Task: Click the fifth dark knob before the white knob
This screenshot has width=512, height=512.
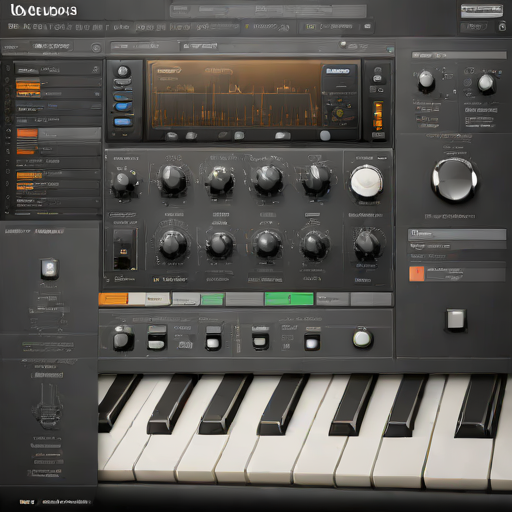Action: (317, 179)
